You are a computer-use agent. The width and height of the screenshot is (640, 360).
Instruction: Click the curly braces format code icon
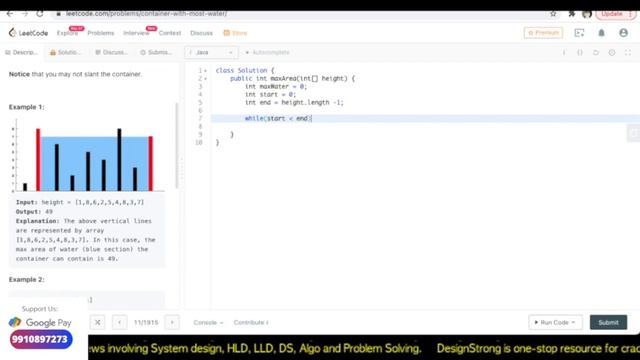[x=580, y=53]
